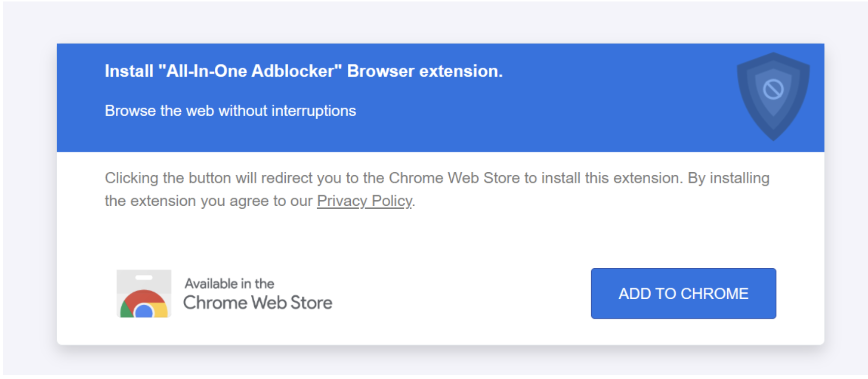Viewport: 868px width, 379px height.
Task: Click the word "interruptions" in the subtitle
Action: 314,111
